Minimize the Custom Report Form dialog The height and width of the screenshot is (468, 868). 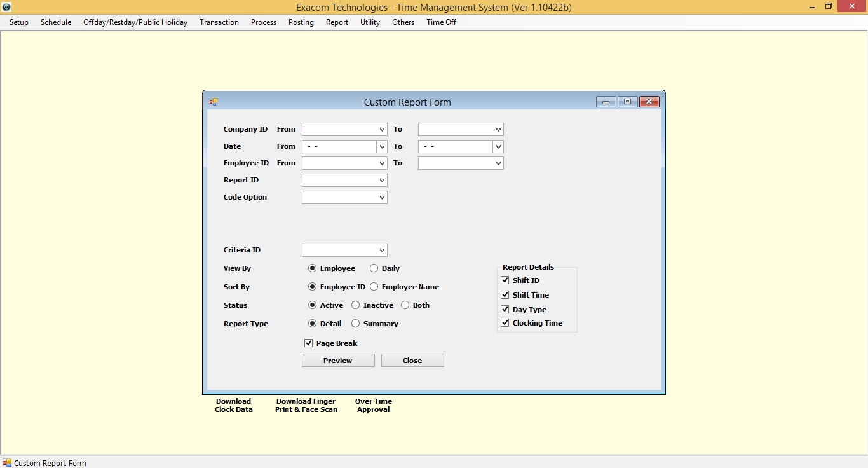[x=606, y=102]
